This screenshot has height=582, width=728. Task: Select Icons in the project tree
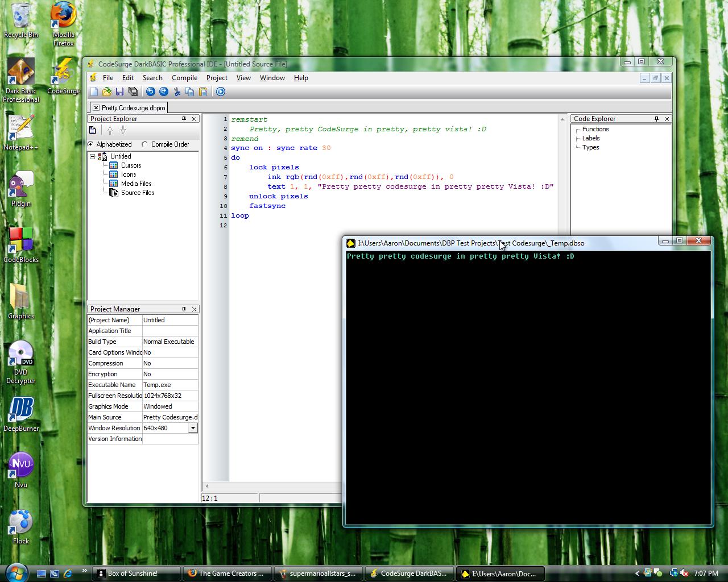[129, 174]
